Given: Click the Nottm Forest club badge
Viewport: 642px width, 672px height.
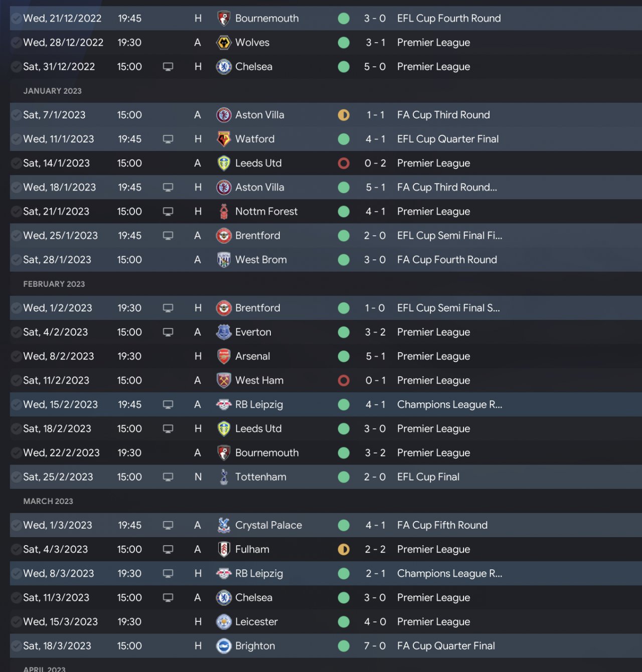Looking at the screenshot, I should tap(224, 212).
